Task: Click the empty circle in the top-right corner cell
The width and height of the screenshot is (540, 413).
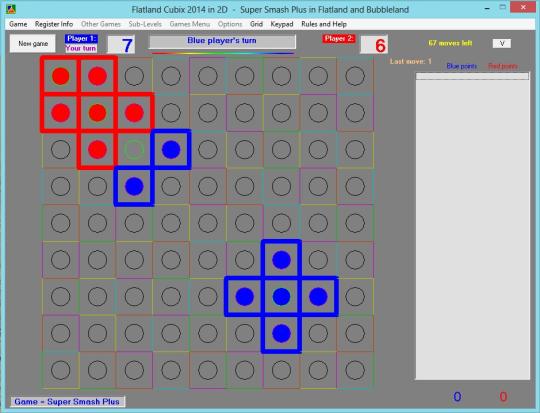Action: (355, 76)
